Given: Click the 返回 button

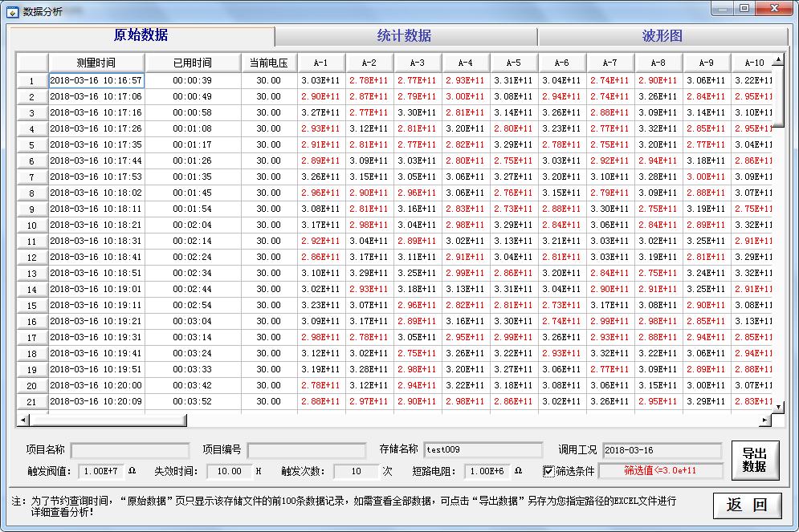Looking at the screenshot, I should 747,505.
